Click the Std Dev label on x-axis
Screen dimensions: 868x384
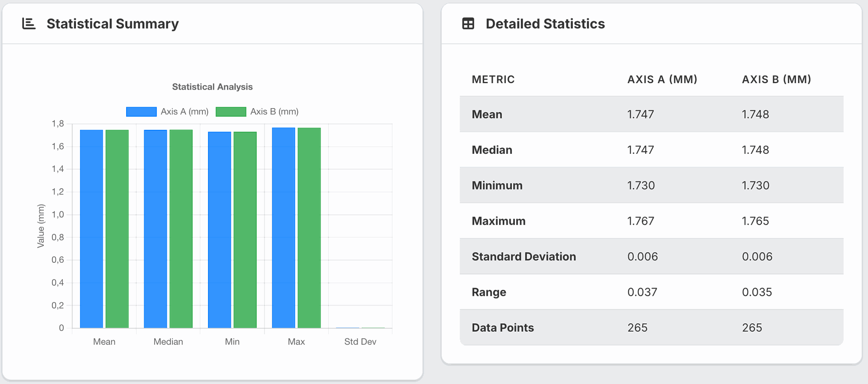[x=360, y=342]
